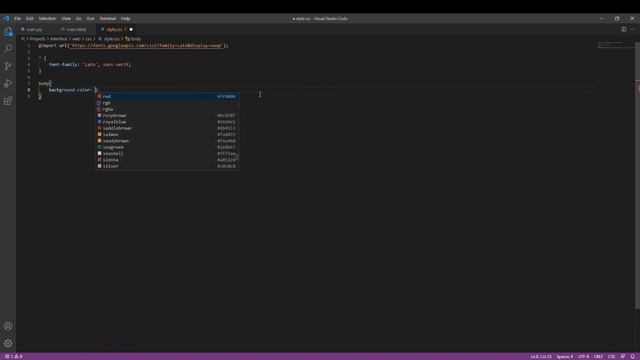
Task: Open the editor More Actions ellipsis
Action: (632, 29)
